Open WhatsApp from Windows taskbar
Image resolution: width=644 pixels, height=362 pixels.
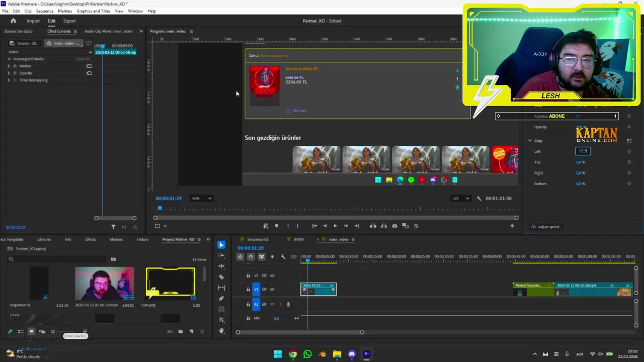click(x=307, y=354)
